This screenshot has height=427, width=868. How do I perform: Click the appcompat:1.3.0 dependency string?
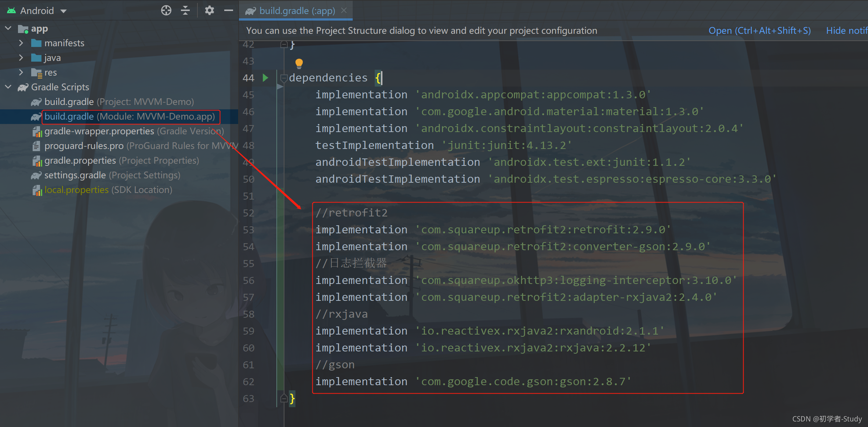(533, 95)
